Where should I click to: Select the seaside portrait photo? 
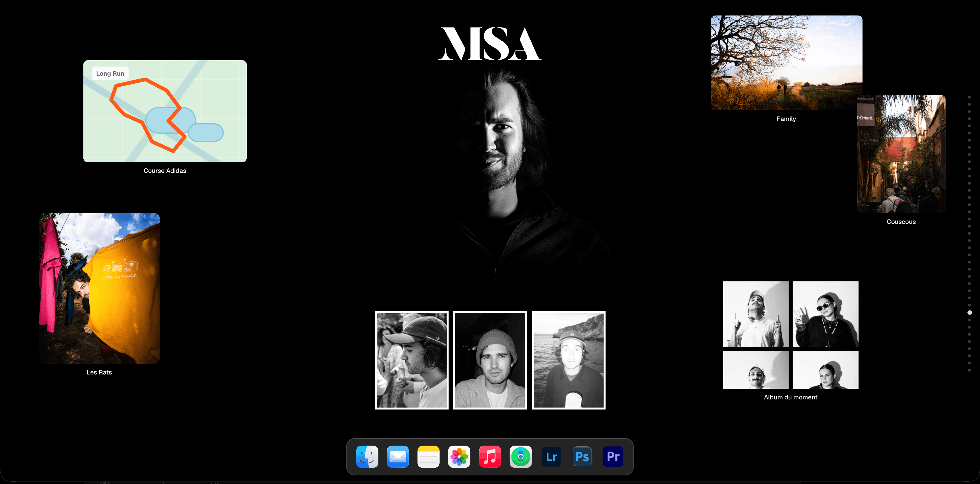[x=569, y=360]
